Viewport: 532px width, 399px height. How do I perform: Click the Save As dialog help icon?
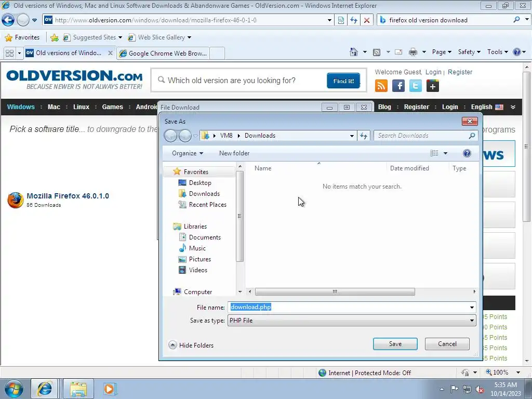point(467,153)
